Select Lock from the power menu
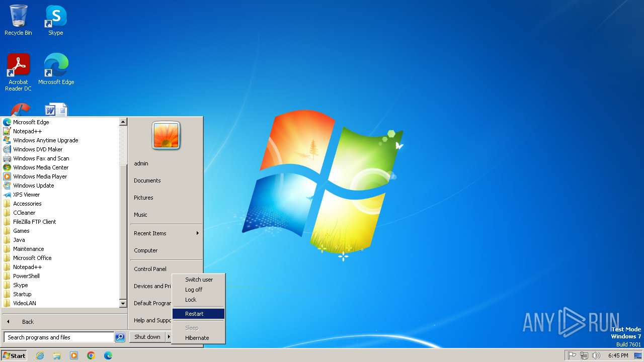 198,300
